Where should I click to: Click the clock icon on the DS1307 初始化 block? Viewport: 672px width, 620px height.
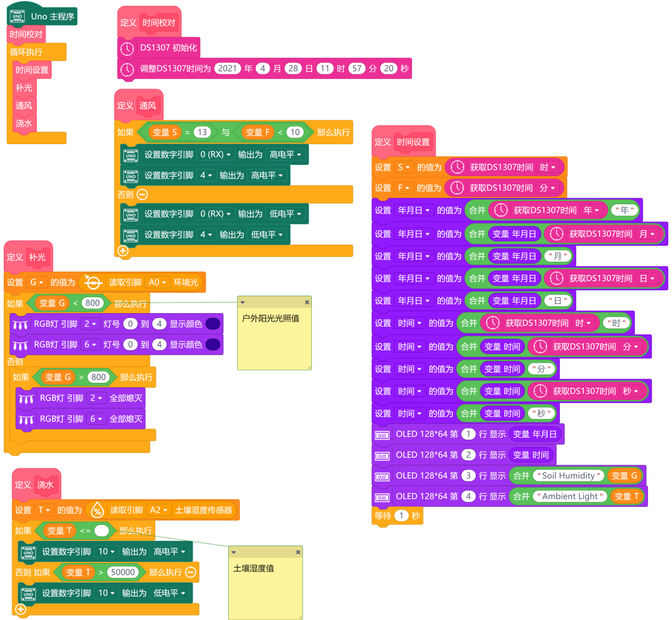(127, 48)
